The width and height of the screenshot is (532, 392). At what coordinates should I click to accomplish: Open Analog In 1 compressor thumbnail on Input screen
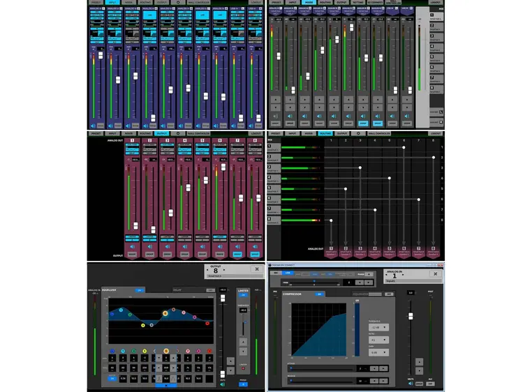pos(97,33)
